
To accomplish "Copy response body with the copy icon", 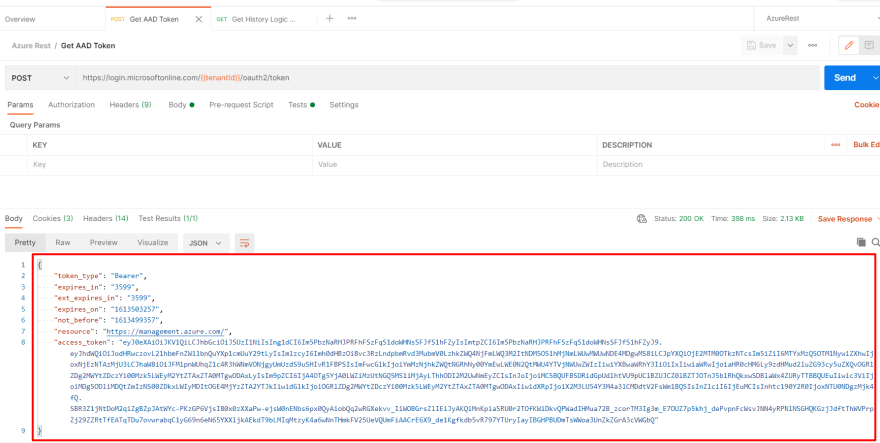I will pyautogui.click(x=860, y=242).
